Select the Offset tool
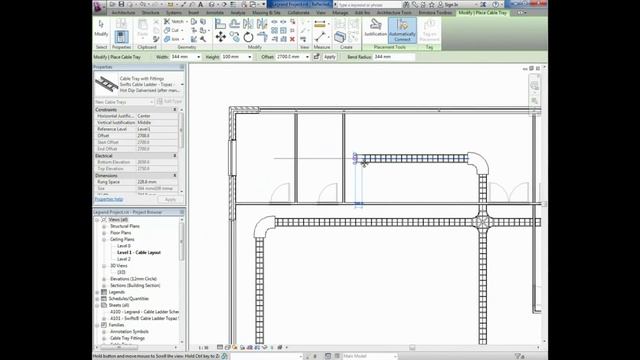The height and width of the screenshot is (360, 640). (234, 24)
